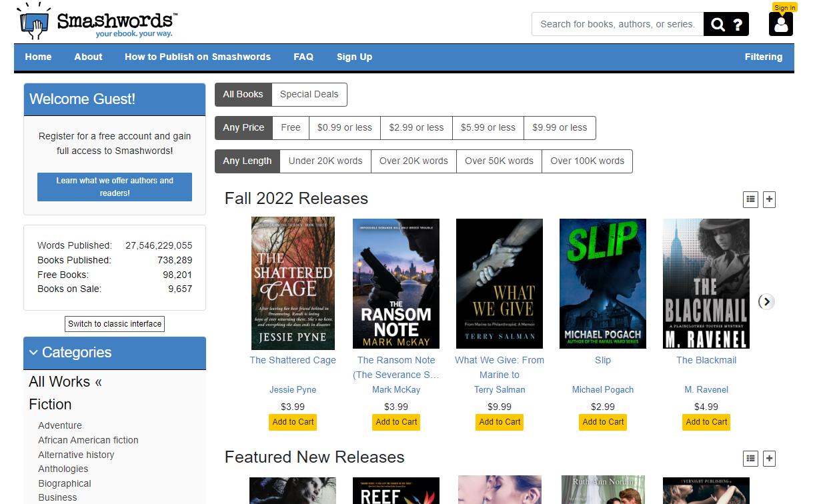Image resolution: width=817 pixels, height=504 pixels.
Task: Add The Ransom Note to cart
Action: pos(397,422)
